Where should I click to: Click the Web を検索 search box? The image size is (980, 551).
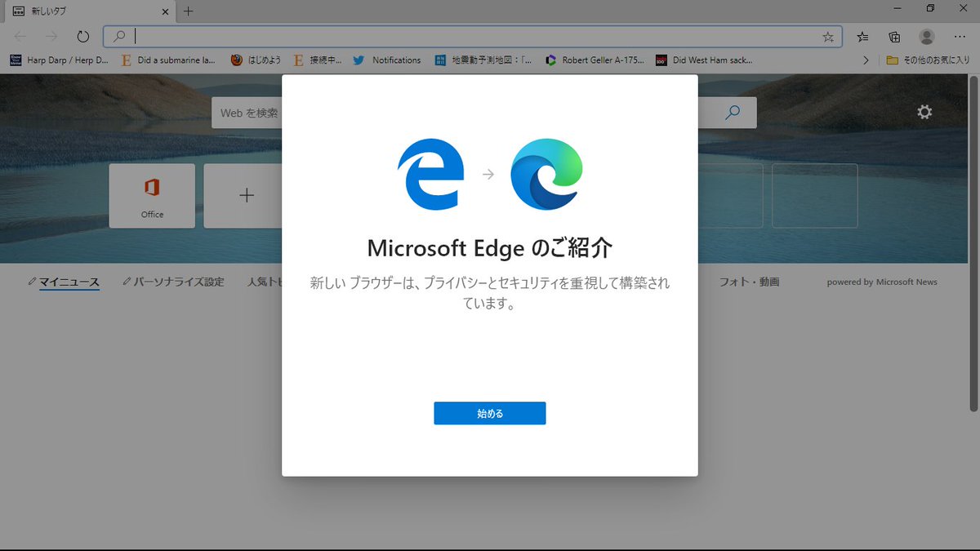[247, 113]
